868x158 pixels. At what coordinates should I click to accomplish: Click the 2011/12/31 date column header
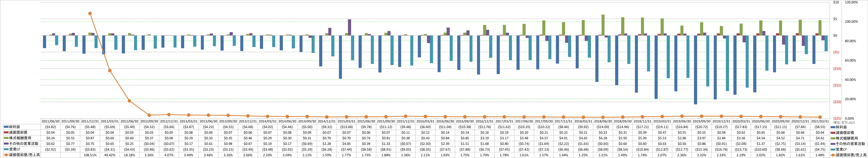[90, 121]
